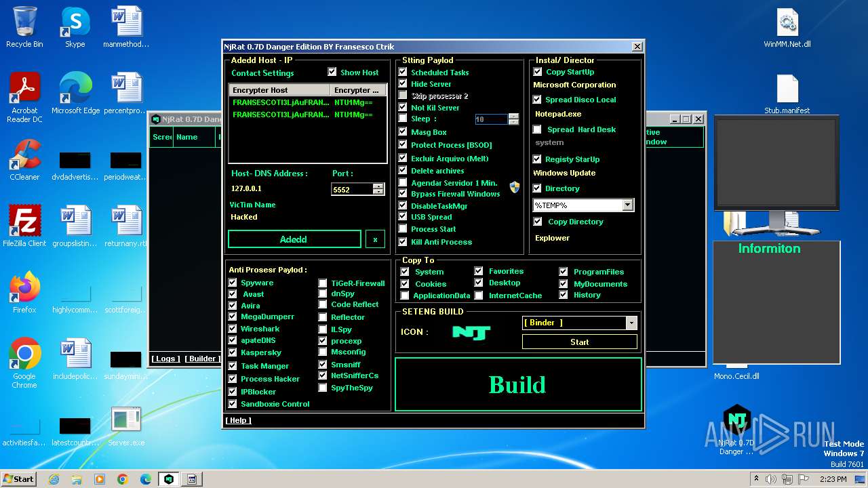Toggle the USB Spread checkbox
The height and width of the screenshot is (488, 868).
point(403,217)
